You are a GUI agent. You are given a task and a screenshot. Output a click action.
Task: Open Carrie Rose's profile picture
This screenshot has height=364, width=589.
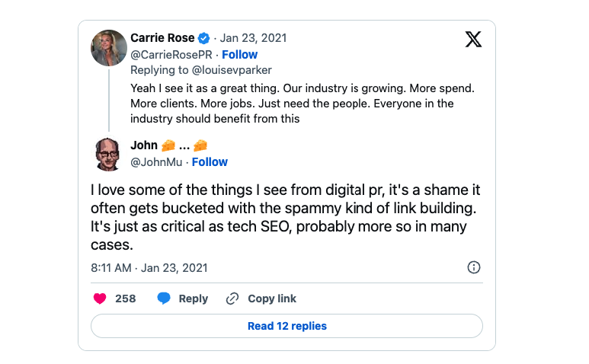109,48
